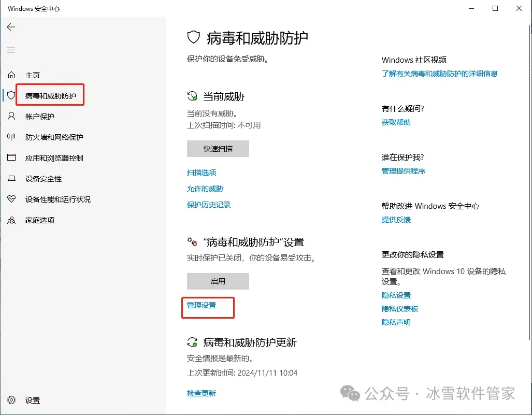Viewport: 532px width, 415px height.
Task: Go to 主页 in the sidebar
Action: (x=33, y=75)
